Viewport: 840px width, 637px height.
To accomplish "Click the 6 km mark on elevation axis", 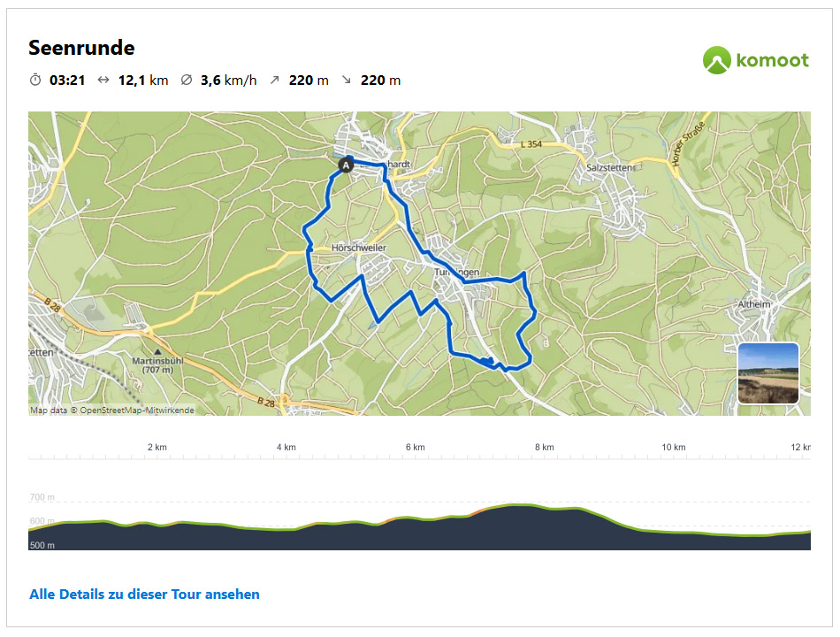I will coord(415,448).
